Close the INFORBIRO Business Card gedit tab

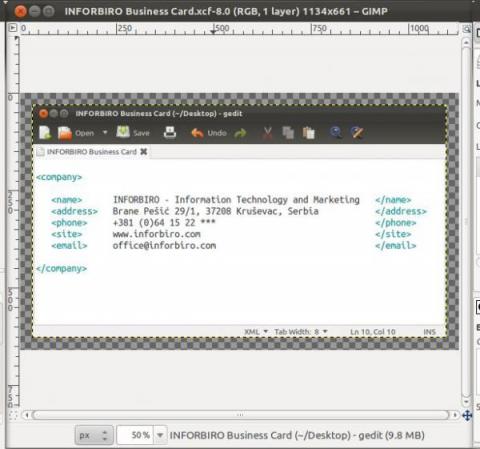coord(144,152)
